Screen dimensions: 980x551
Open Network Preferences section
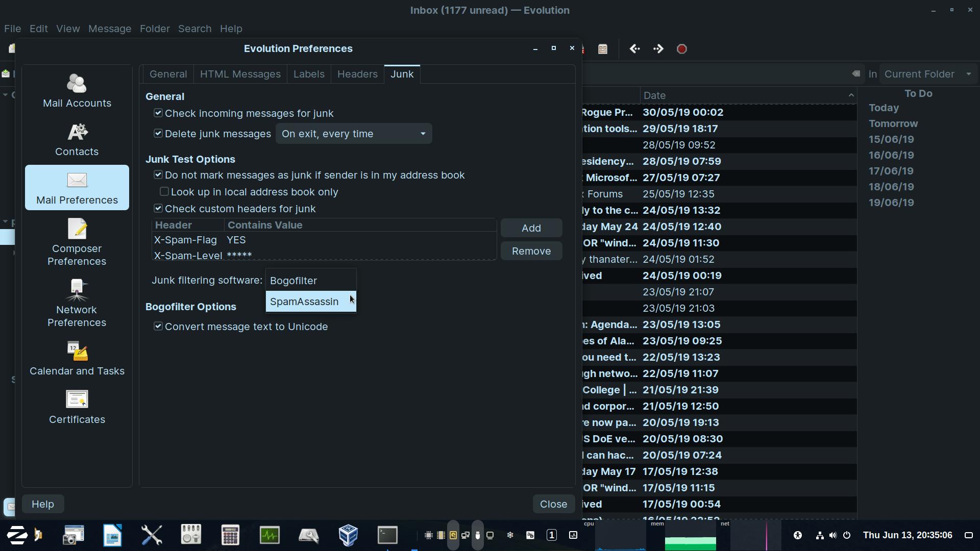click(x=77, y=304)
